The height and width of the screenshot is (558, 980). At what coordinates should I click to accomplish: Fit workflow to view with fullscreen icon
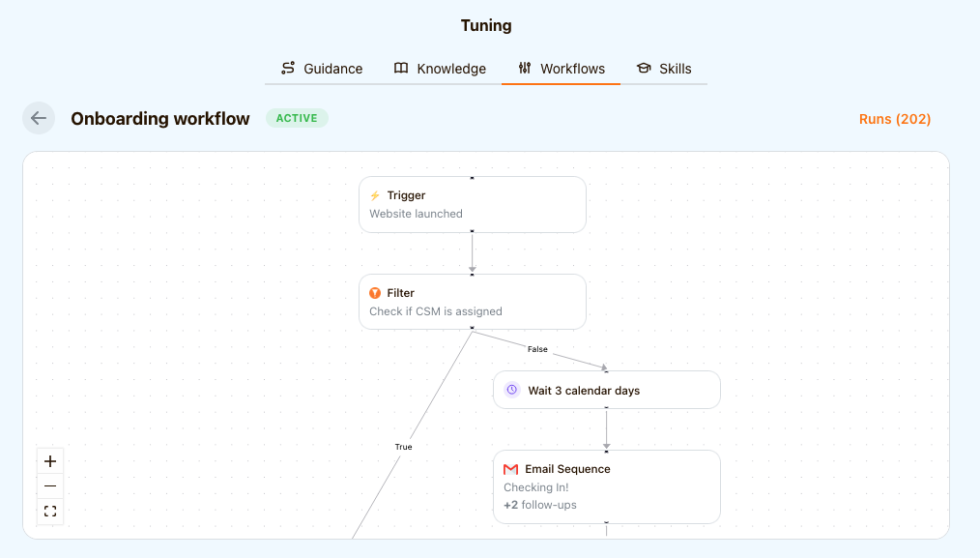pyautogui.click(x=50, y=512)
